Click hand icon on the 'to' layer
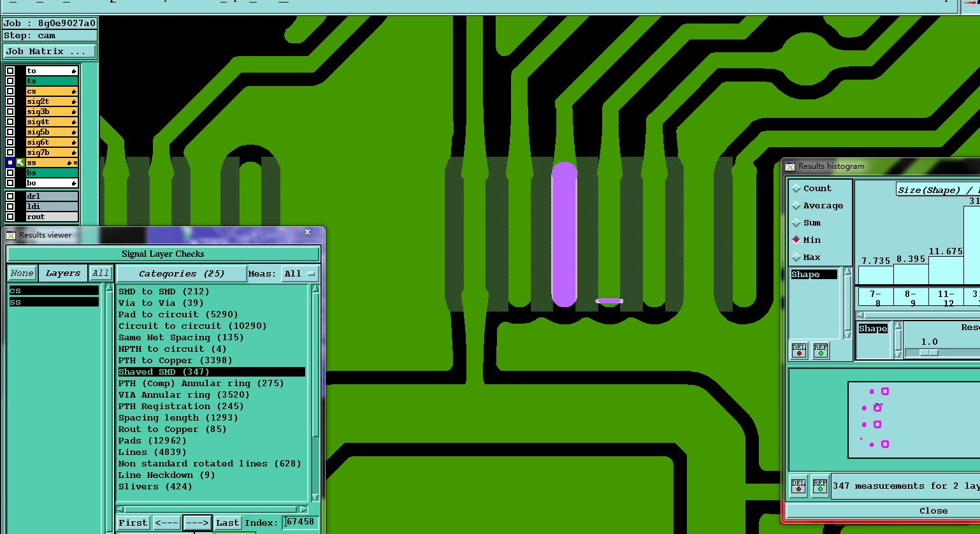980x534 pixels. click(74, 71)
